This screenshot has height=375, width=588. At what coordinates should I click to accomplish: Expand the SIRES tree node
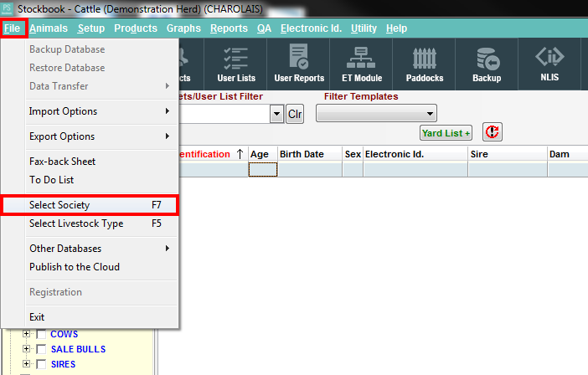pos(26,364)
